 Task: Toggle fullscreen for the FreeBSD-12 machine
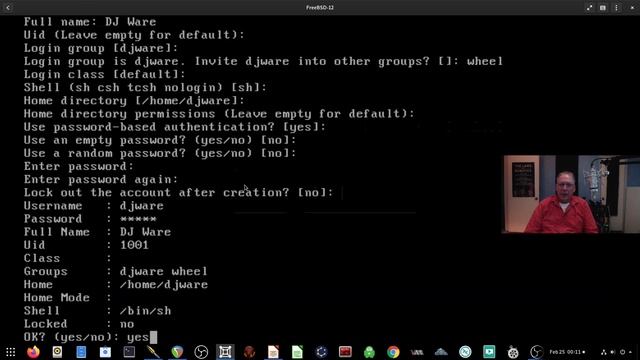point(589,7)
